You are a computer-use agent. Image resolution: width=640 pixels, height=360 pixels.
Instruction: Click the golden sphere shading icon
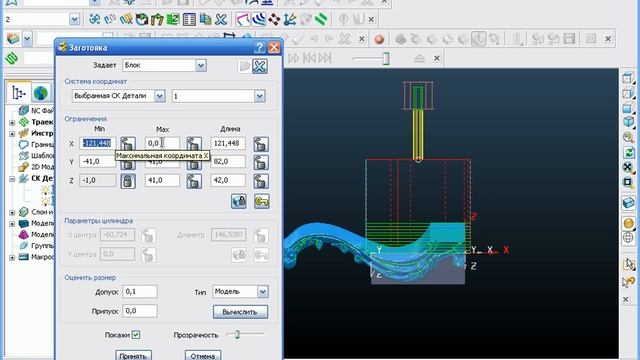coord(628,223)
